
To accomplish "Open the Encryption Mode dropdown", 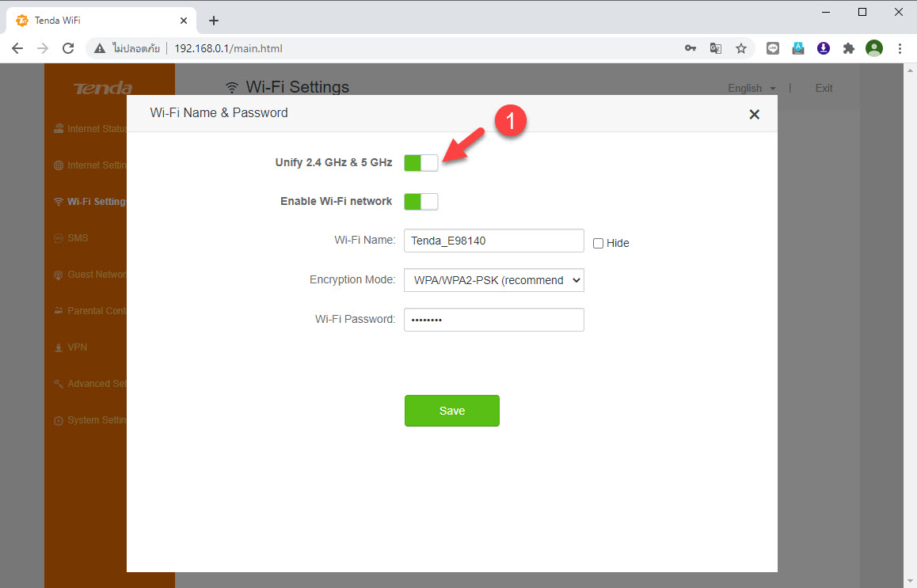I will pyautogui.click(x=494, y=280).
